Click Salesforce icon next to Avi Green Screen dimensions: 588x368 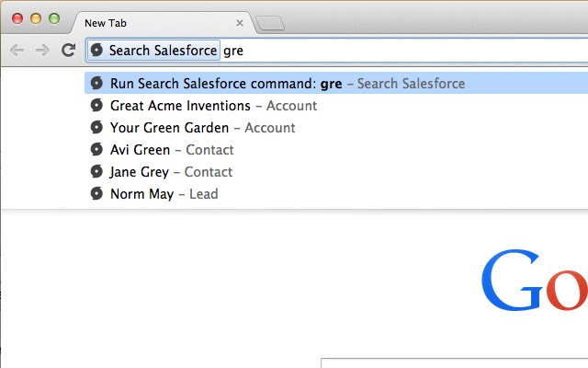[96, 150]
